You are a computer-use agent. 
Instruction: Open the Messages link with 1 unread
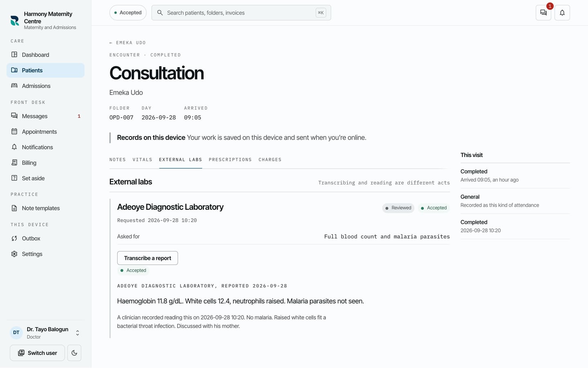[45, 116]
